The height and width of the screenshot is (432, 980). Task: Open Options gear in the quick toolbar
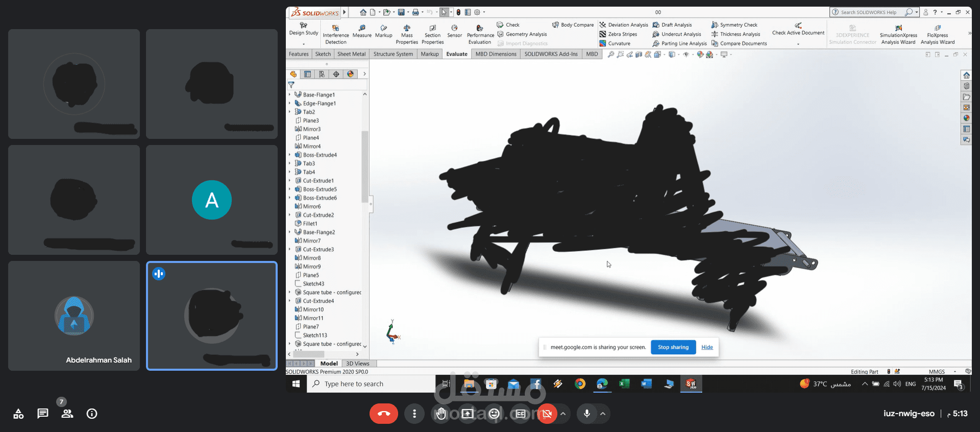click(477, 12)
